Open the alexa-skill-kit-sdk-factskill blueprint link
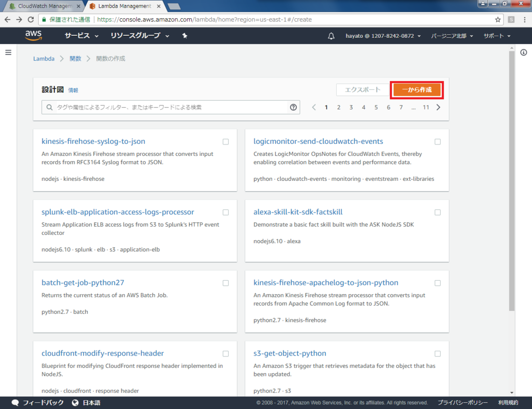This screenshot has width=532, height=409. click(x=298, y=212)
